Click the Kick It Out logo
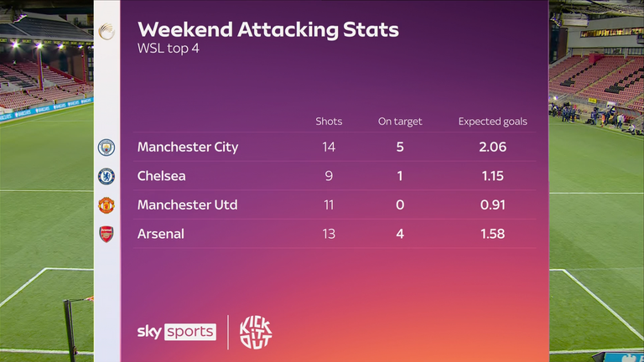 pyautogui.click(x=256, y=330)
